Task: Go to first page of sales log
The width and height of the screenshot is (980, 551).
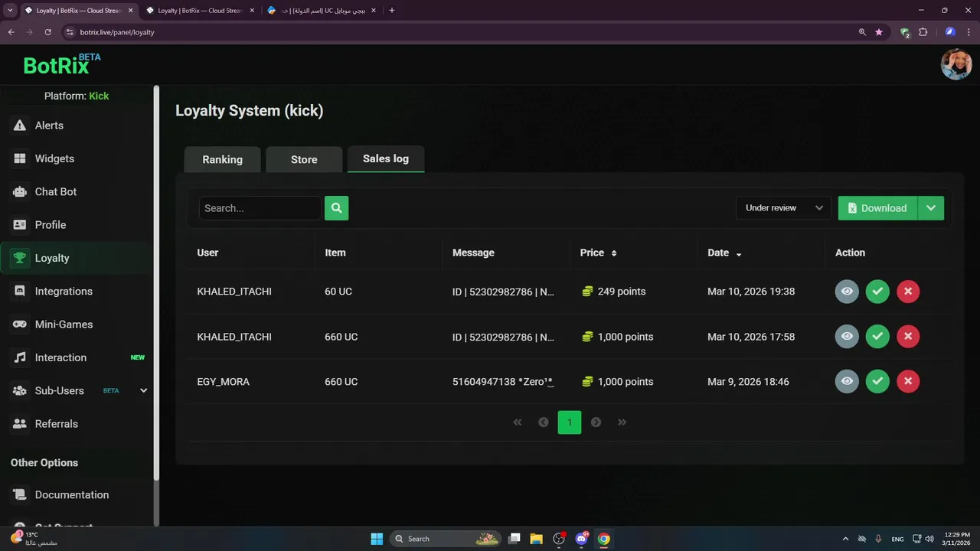Action: point(518,422)
